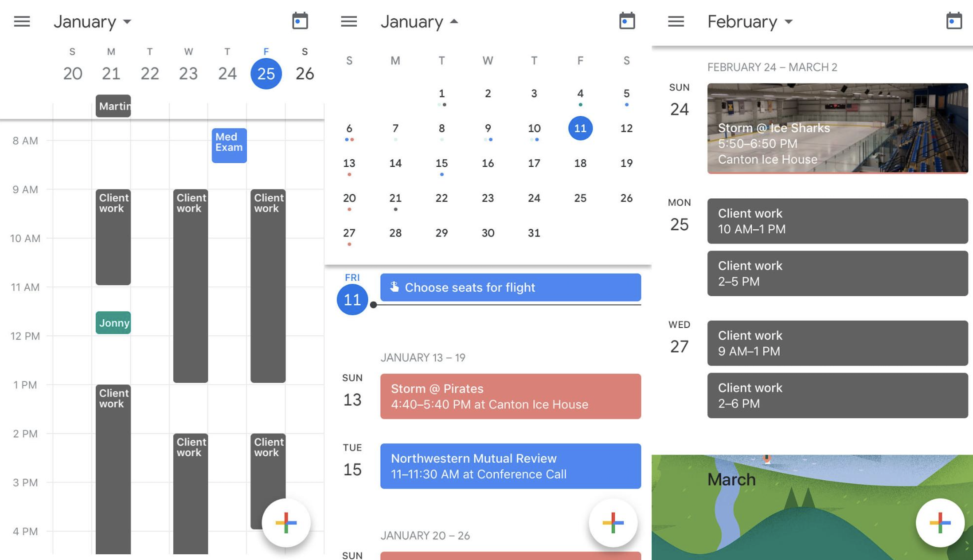Viewport: 973px width, 560px height.
Task: Scroll down in the right panel agenda view
Action: [812, 301]
